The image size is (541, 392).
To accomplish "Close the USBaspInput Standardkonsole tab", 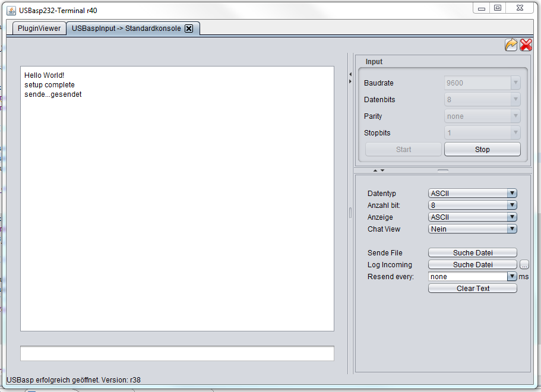I will click(189, 29).
